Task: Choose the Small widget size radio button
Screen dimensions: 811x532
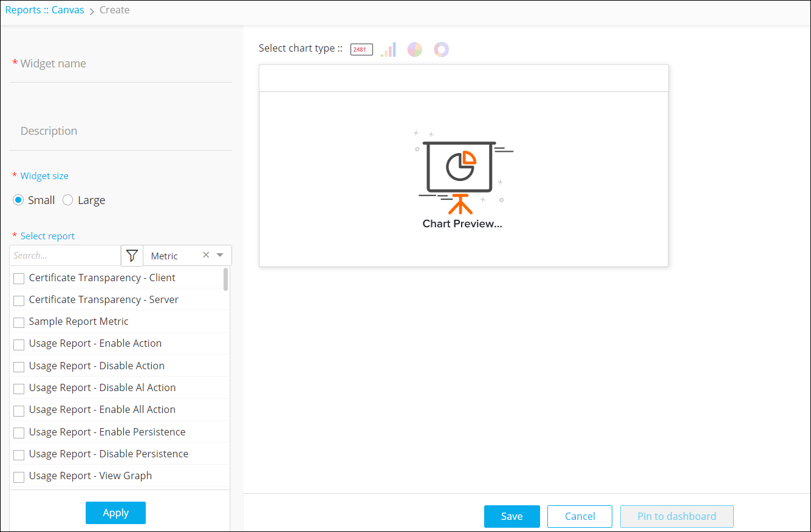Action: pyautogui.click(x=18, y=200)
